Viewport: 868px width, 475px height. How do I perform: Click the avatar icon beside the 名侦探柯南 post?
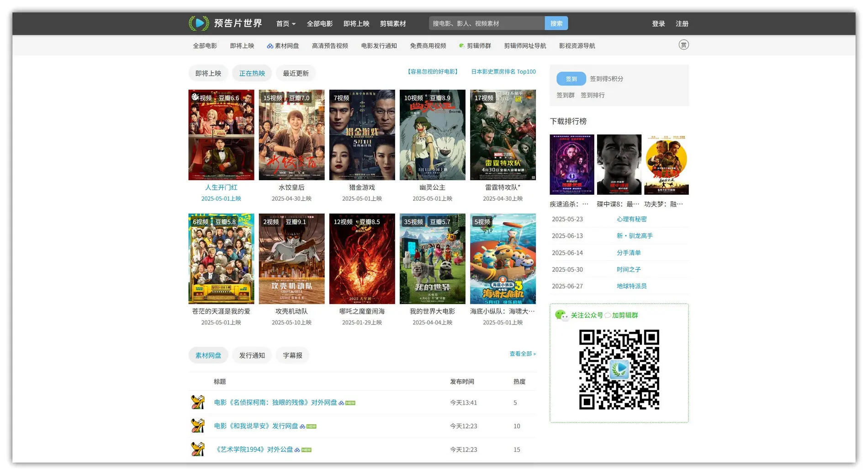tap(198, 402)
